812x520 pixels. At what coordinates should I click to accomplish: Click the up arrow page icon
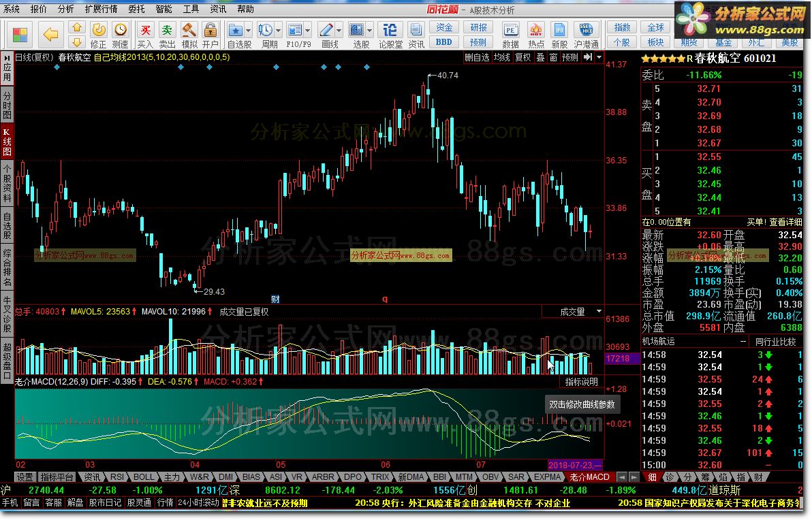[77, 27]
